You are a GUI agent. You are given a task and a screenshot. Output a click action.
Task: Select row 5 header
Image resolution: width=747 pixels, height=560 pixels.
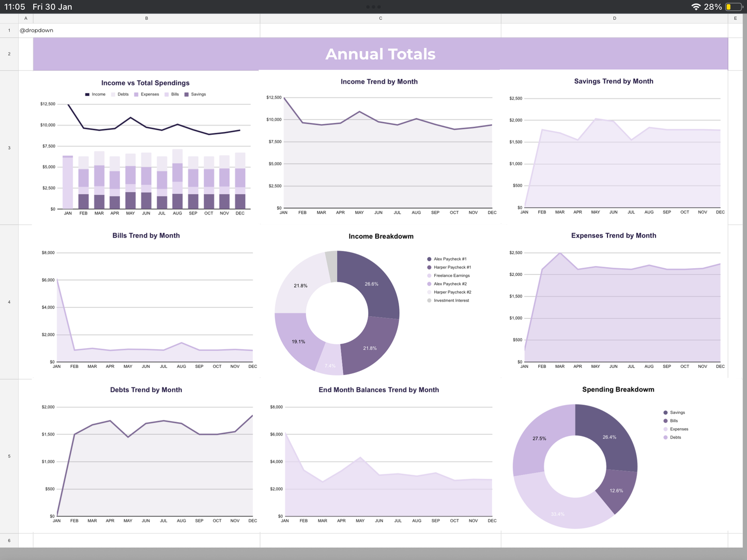(x=9, y=456)
